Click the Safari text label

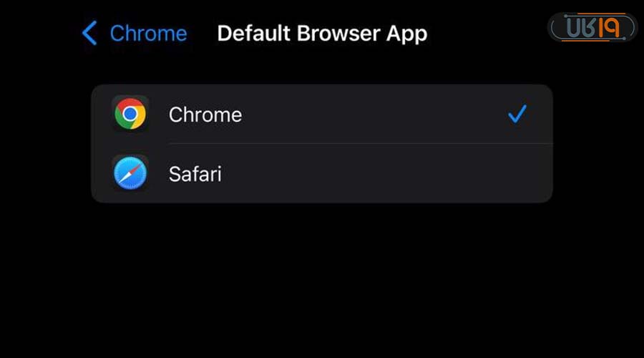(195, 173)
